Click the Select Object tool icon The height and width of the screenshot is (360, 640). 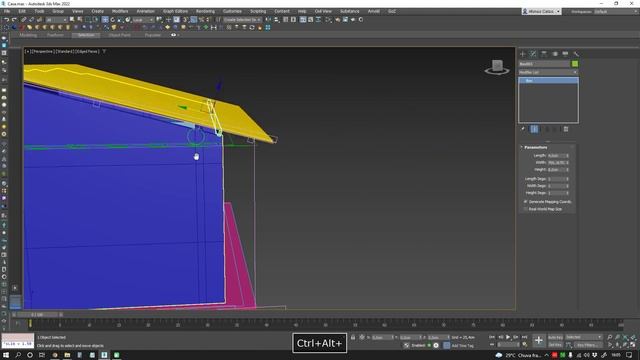point(72,20)
